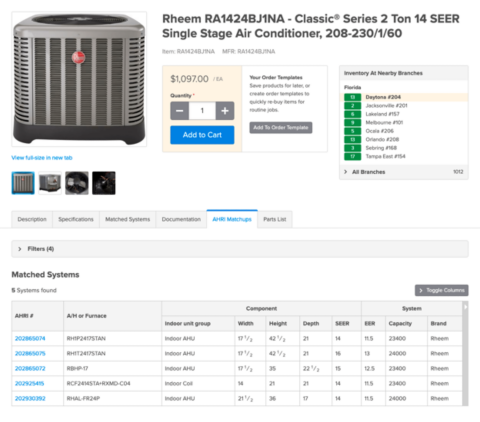Open the Documentation tab

click(x=181, y=219)
